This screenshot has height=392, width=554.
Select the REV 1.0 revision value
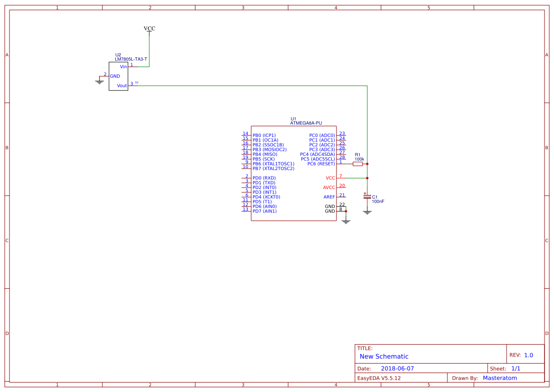528,355
